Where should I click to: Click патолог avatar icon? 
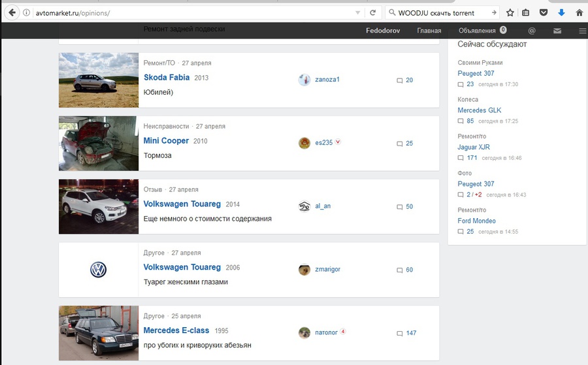point(304,332)
